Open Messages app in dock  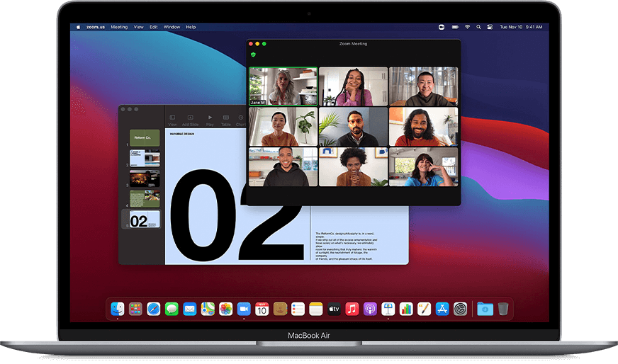pos(172,309)
